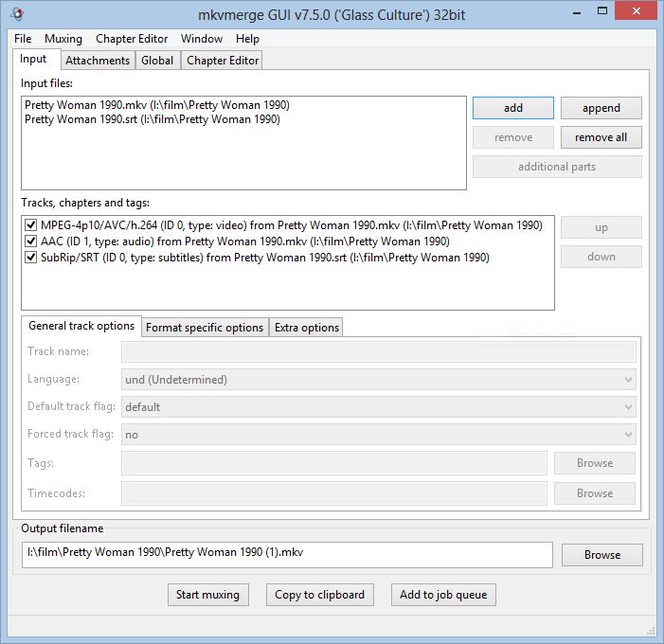Click the additional parts button
This screenshot has height=644, width=664.
[x=557, y=167]
